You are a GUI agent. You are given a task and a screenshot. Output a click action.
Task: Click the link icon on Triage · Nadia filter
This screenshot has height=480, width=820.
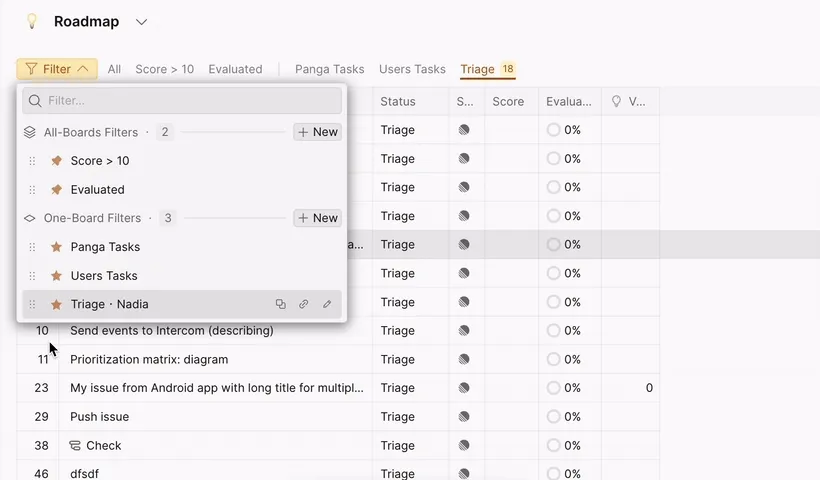click(x=304, y=304)
